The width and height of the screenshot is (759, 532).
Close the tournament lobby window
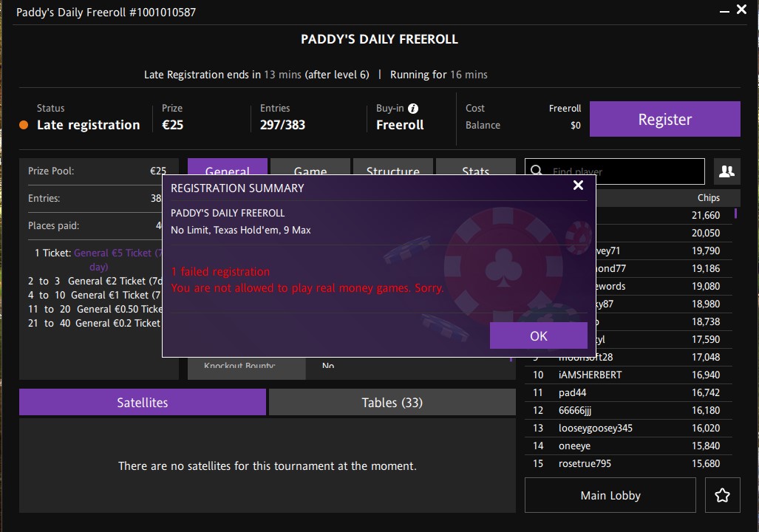pyautogui.click(x=741, y=9)
